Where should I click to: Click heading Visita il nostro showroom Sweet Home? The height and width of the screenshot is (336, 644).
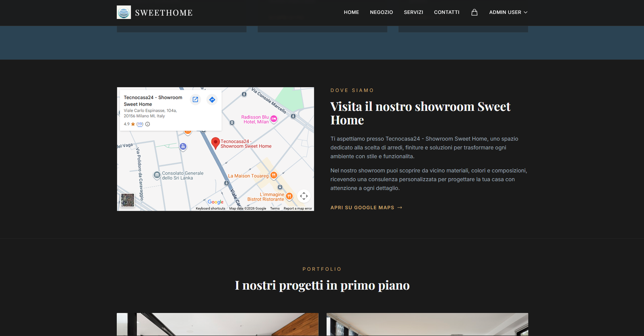click(x=420, y=113)
